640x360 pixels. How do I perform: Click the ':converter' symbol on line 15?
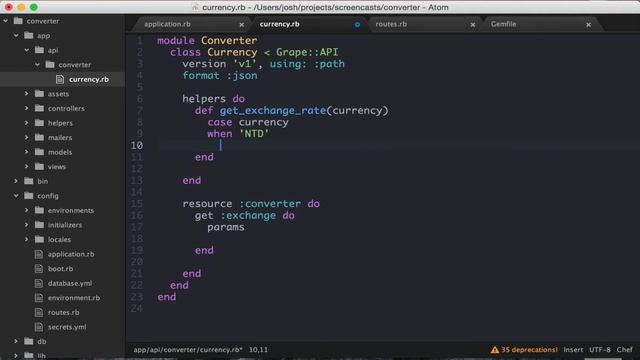pyautogui.click(x=270, y=204)
